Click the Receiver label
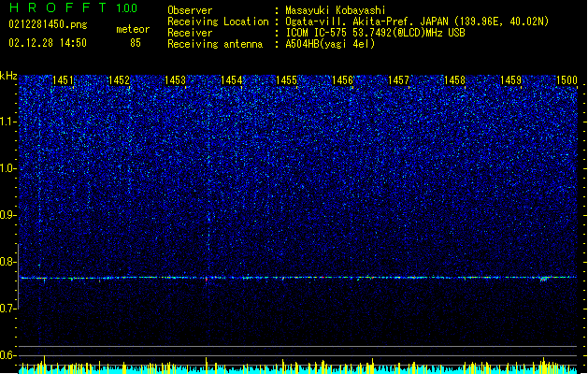Viewport: 588px width, 374px height. [190, 33]
